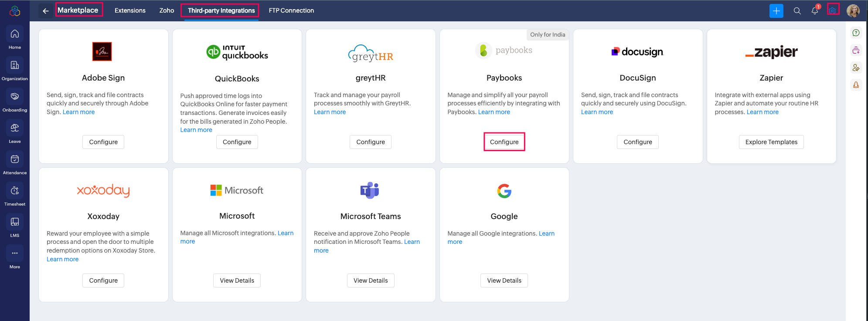Click the greytHR logo
This screenshot has height=321, width=868.
click(x=371, y=53)
